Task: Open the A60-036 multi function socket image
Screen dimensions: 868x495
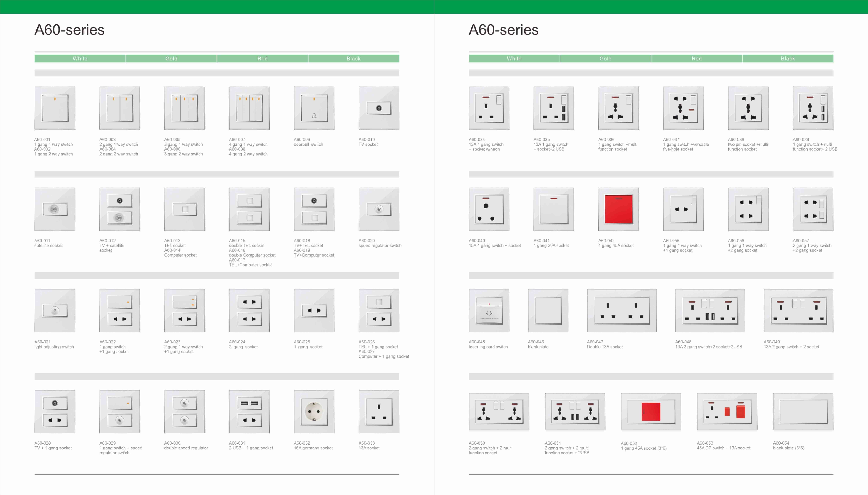Action: click(x=619, y=108)
